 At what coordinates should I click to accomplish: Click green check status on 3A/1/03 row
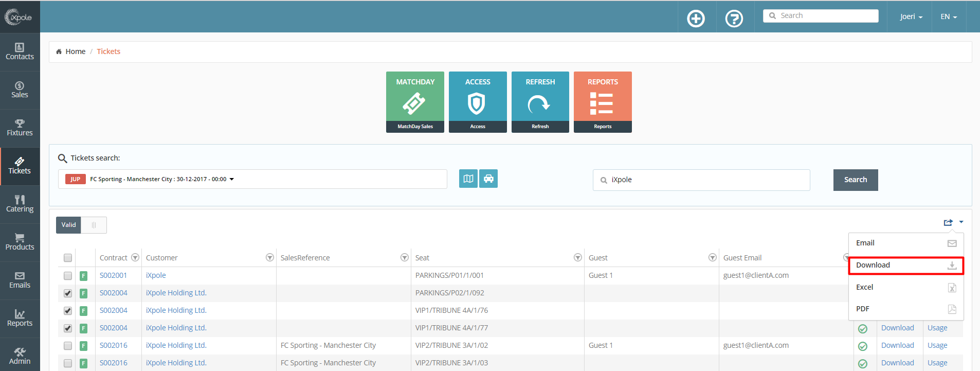[x=863, y=363]
